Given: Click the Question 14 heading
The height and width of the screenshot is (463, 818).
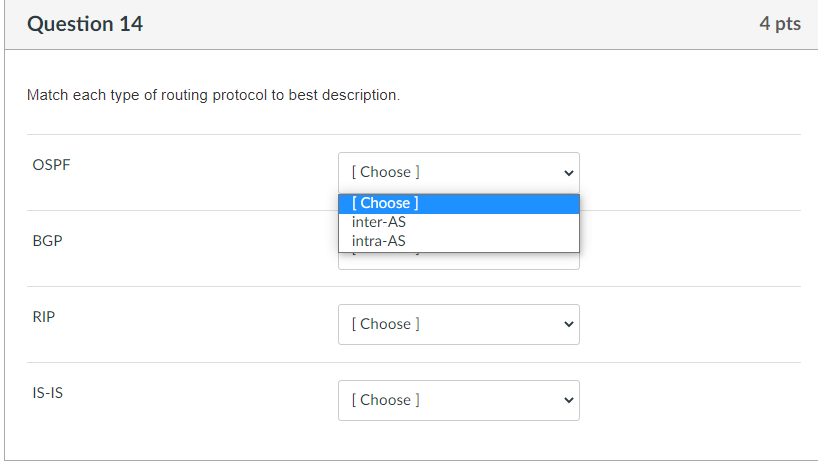Looking at the screenshot, I should tap(85, 24).
